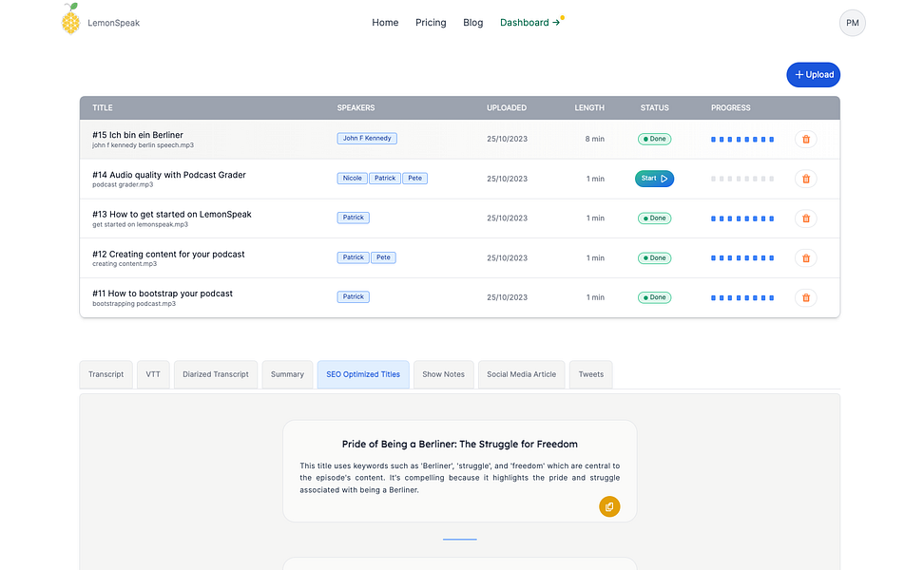The height and width of the screenshot is (570, 924).
Task: Switch to the Transcript tab
Action: [x=106, y=374]
